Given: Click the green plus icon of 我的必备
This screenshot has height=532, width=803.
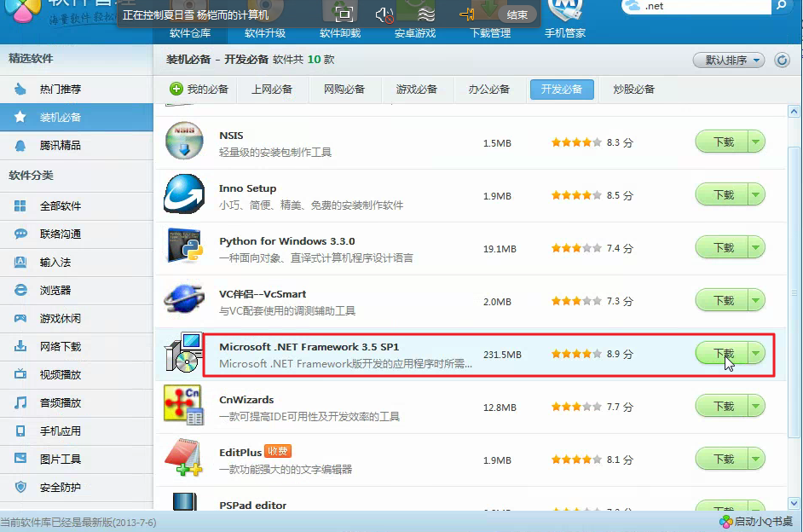Looking at the screenshot, I should (176, 90).
